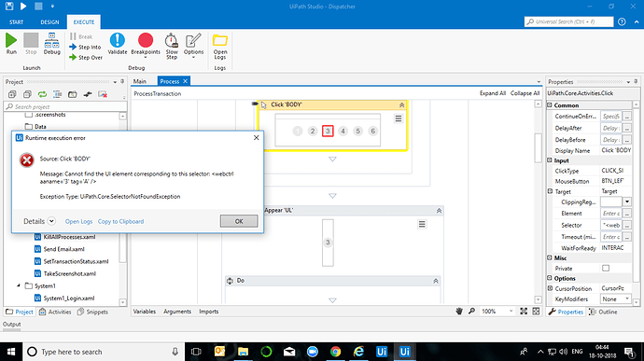The image size is (644, 361).
Task: Collapse the Common properties section
Action: 550,105
